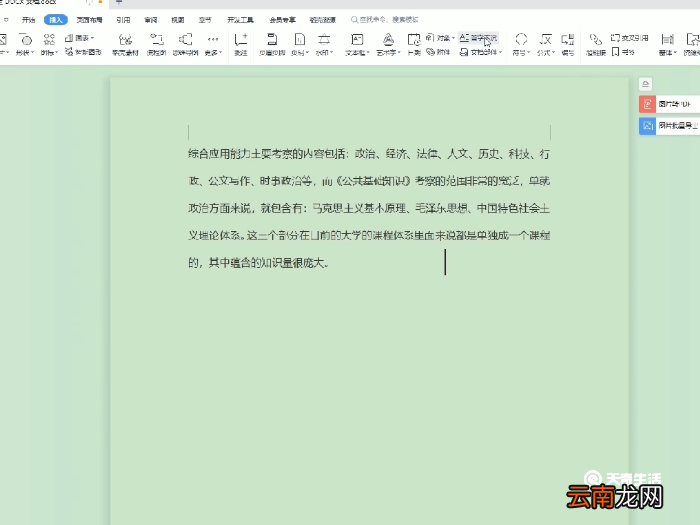The image size is (700, 525).
Task: Expand the 图表 chart dropdown
Action: tap(92, 38)
